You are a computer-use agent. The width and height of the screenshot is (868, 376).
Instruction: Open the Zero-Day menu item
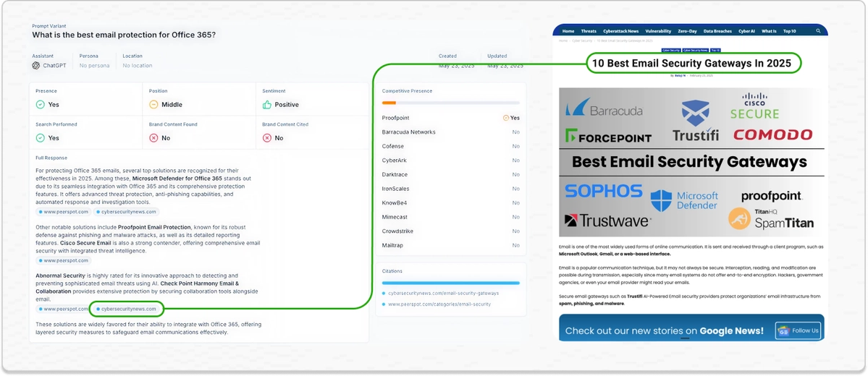(688, 32)
